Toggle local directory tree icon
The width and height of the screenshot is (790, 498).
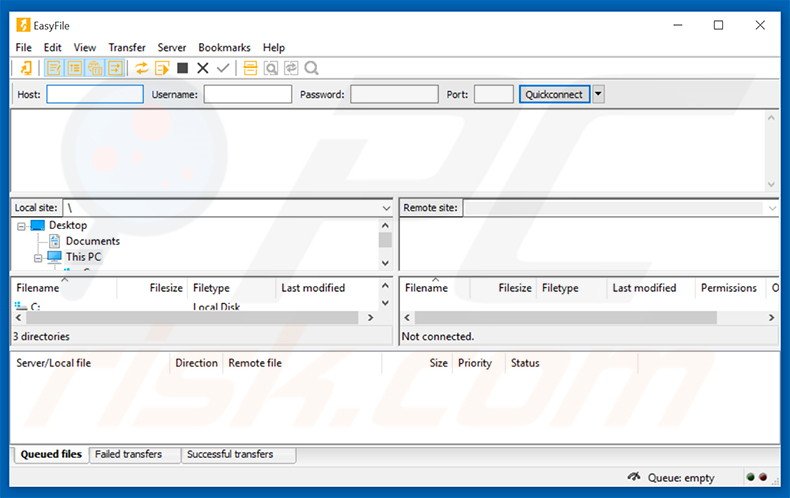[x=75, y=68]
